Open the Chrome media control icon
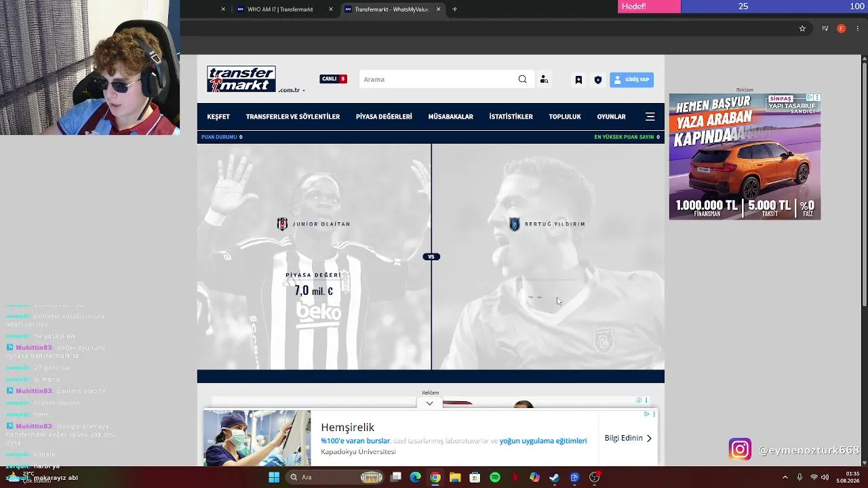Screen dimensions: 868x488 [x=825, y=28]
